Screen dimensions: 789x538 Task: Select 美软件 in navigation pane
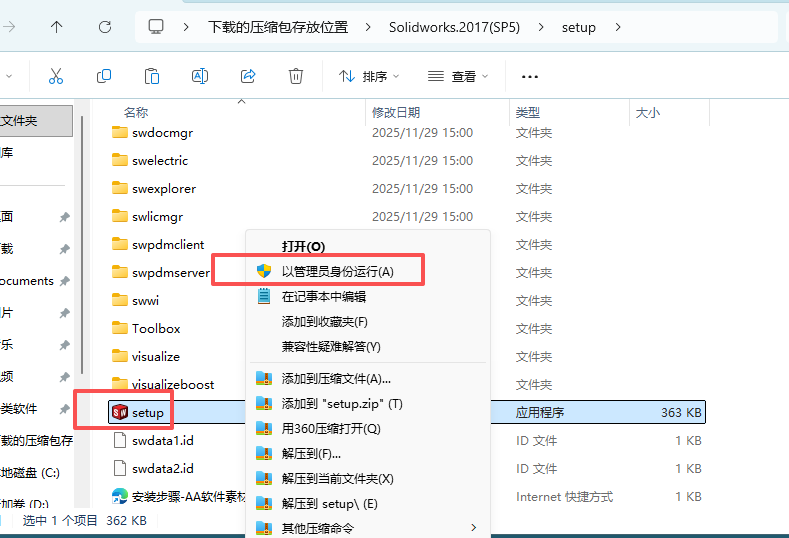[19, 409]
